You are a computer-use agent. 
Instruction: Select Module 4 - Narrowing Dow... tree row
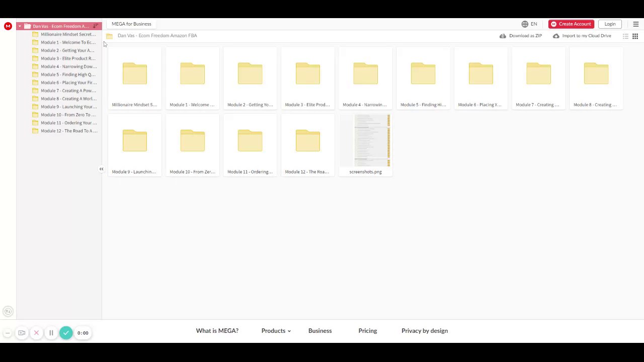tap(59, 66)
